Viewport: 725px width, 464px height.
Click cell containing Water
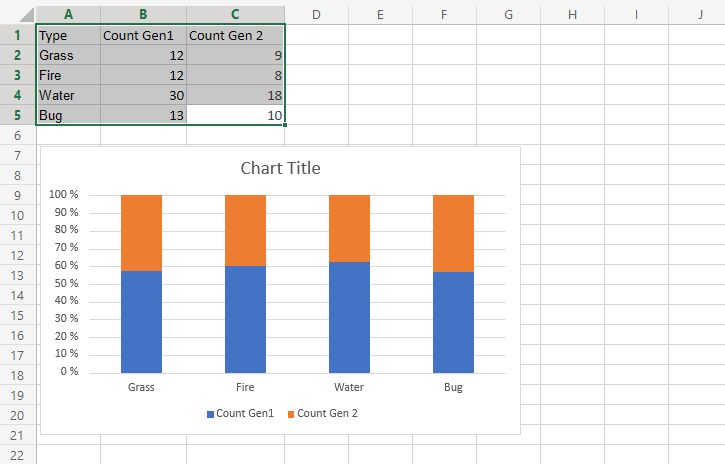[67, 95]
